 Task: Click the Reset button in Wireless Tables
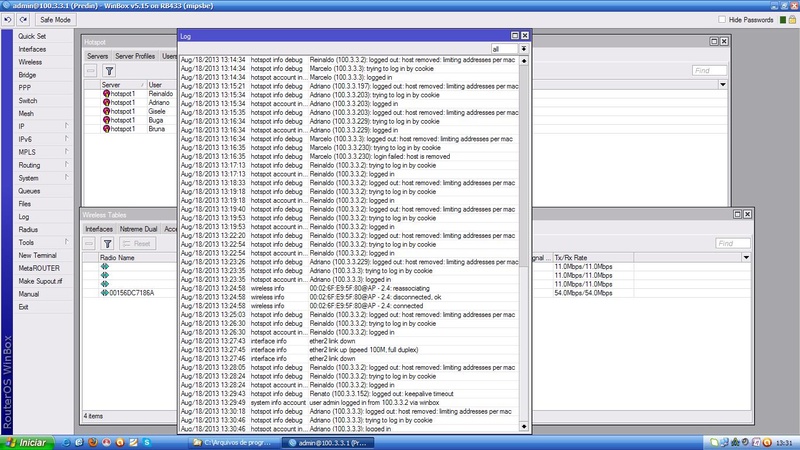pos(137,244)
